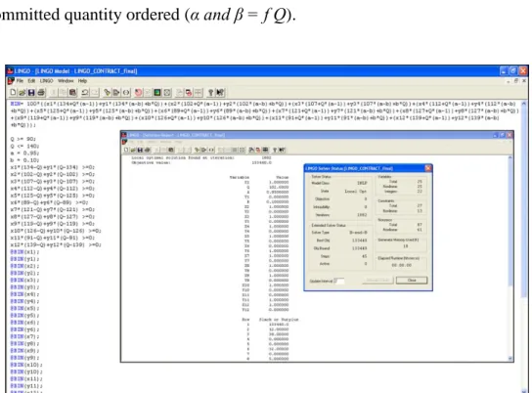Click greyed Interrupt Solver button in Solver Status

coord(377,281)
